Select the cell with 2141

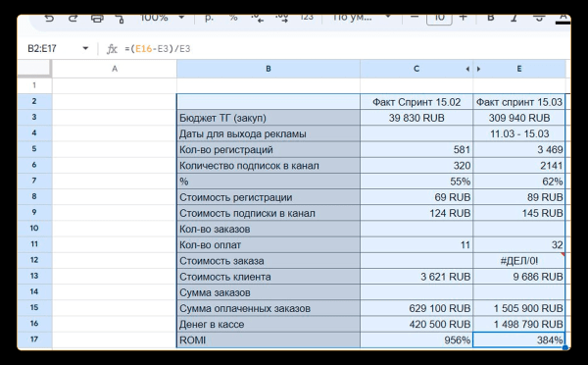click(519, 165)
